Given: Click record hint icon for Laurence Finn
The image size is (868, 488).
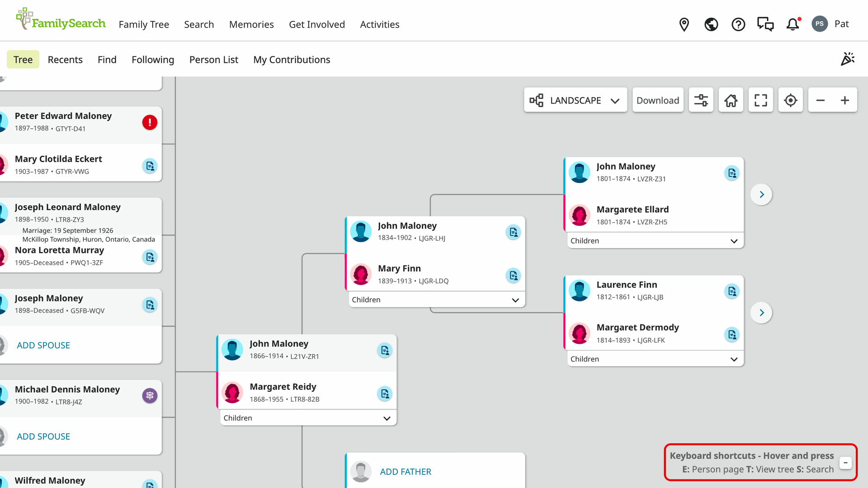Looking at the screenshot, I should point(732,291).
